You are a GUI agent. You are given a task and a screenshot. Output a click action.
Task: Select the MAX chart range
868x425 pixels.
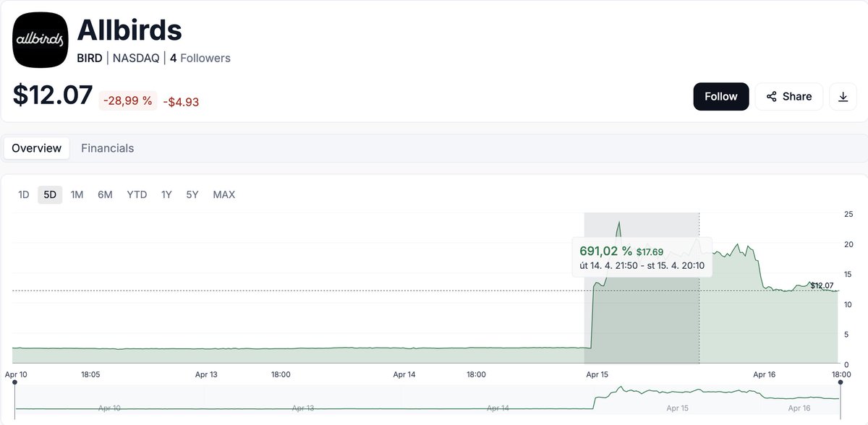(x=224, y=194)
